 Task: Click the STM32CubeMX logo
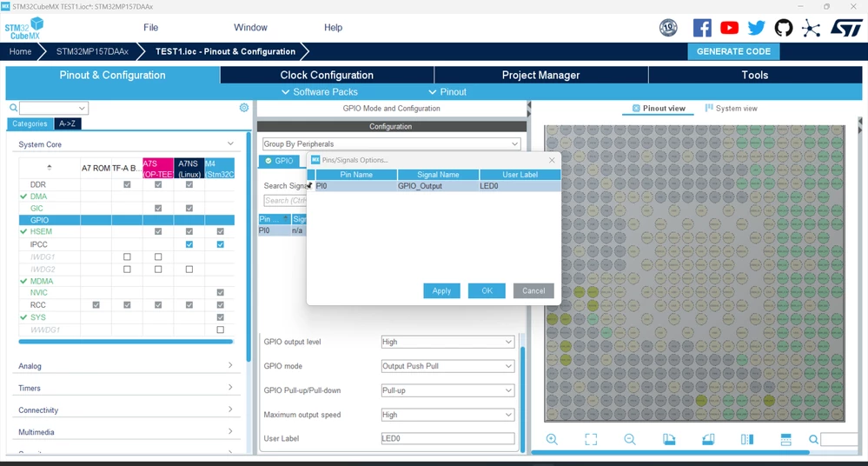click(23, 29)
